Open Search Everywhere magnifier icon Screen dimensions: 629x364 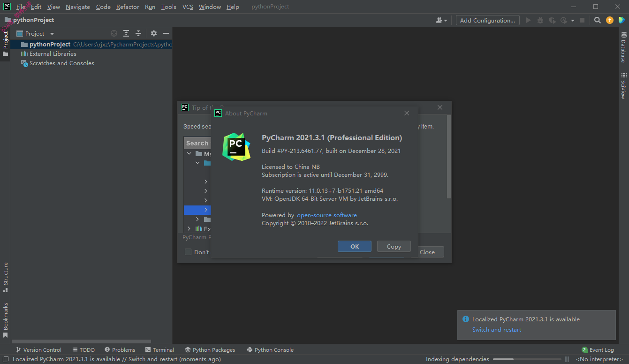pyautogui.click(x=597, y=20)
